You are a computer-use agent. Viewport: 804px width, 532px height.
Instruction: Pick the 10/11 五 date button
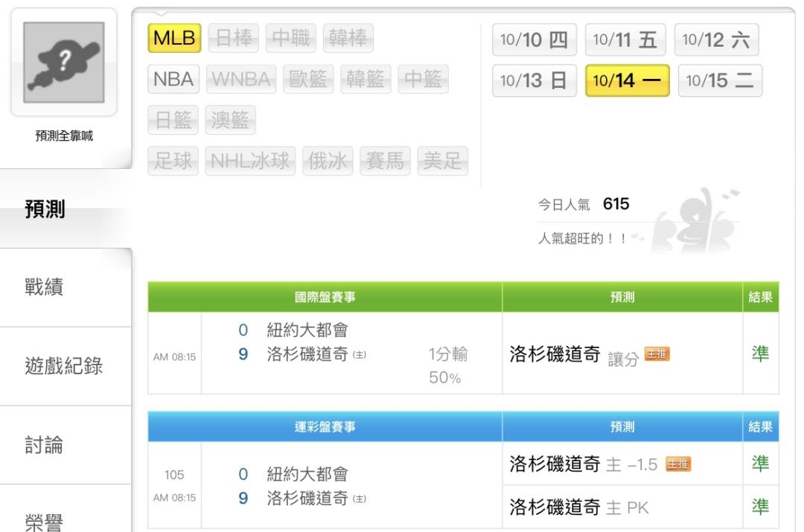[x=625, y=39]
